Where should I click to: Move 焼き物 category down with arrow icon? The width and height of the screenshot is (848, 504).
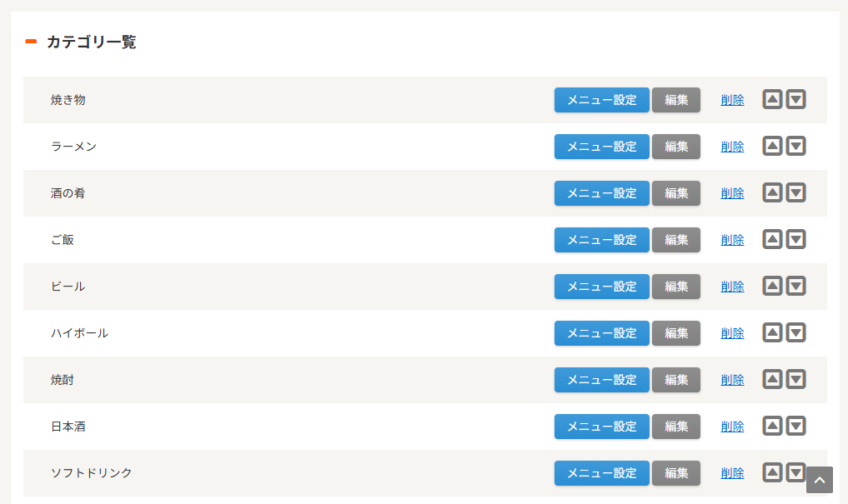click(795, 99)
